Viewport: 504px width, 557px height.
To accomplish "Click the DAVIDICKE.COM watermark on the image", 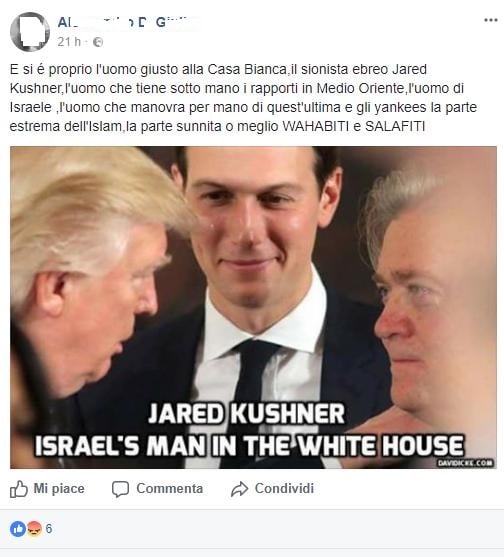I will pyautogui.click(x=465, y=463).
